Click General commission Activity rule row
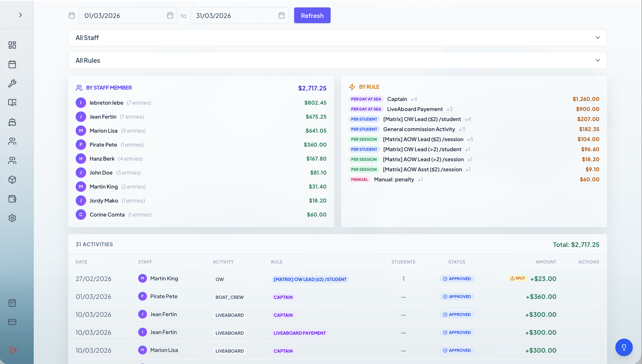 pos(474,129)
